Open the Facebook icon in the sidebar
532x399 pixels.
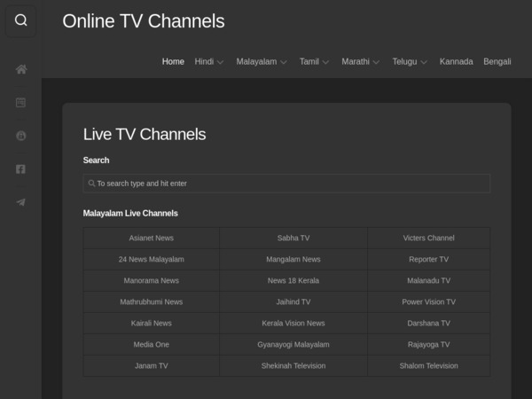(20, 169)
